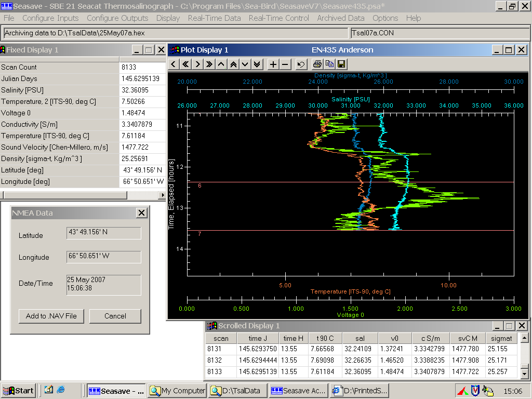
Task: Copy plot to clipboard icon
Action: click(x=329, y=64)
